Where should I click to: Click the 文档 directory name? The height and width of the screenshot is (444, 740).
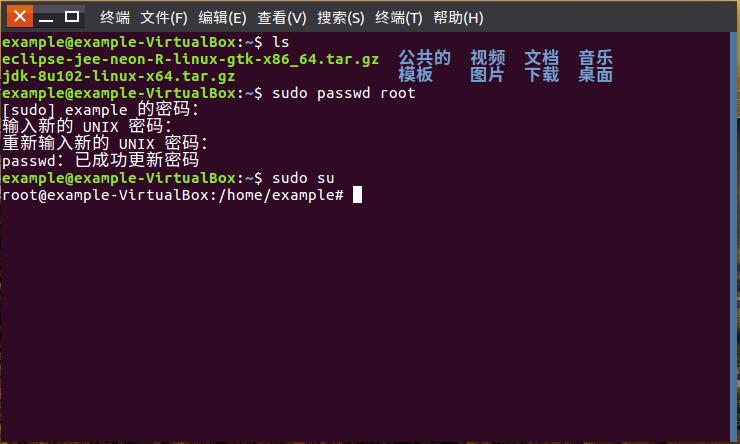tap(542, 59)
